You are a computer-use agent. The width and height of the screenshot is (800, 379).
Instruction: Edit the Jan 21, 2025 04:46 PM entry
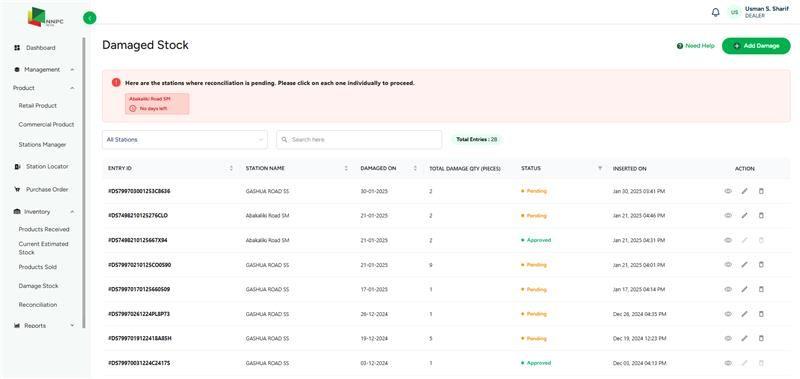(744, 216)
